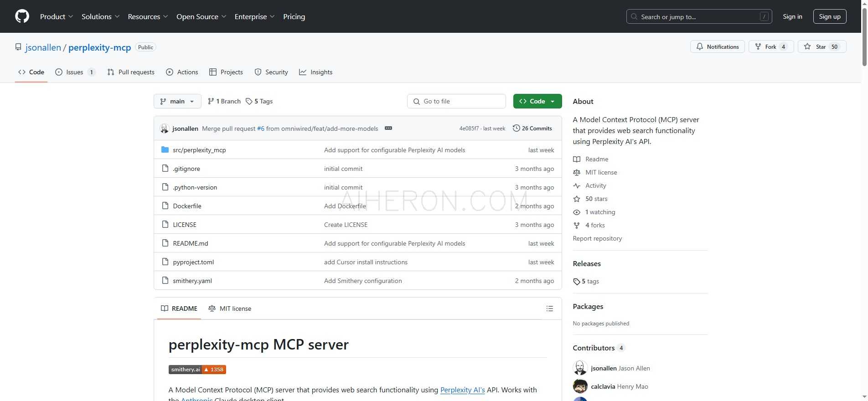Open the src/perplexity_mcp folder
The image size is (868, 401).
tap(199, 150)
